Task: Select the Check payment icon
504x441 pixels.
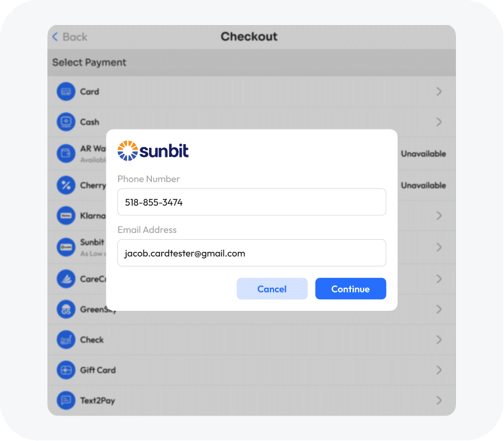Action: 65,339
